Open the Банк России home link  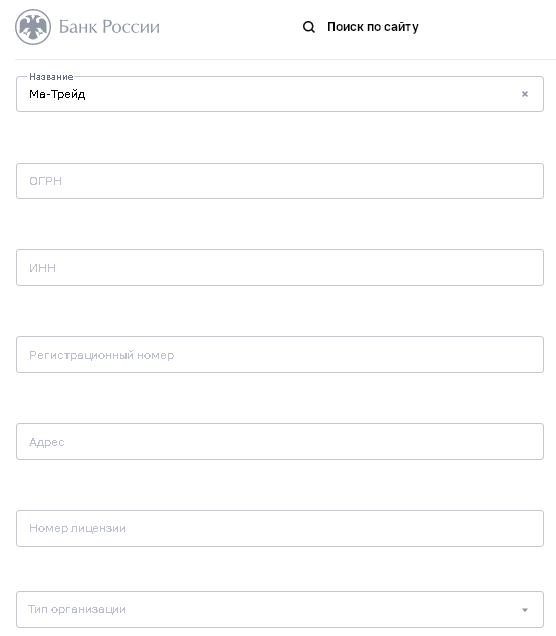click(x=88, y=27)
